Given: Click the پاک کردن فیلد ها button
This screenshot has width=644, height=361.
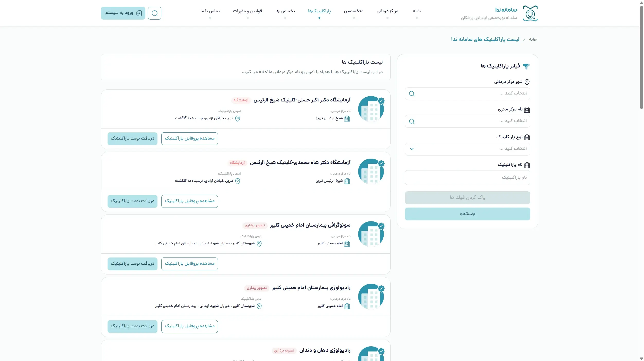Looking at the screenshot, I should [467, 198].
